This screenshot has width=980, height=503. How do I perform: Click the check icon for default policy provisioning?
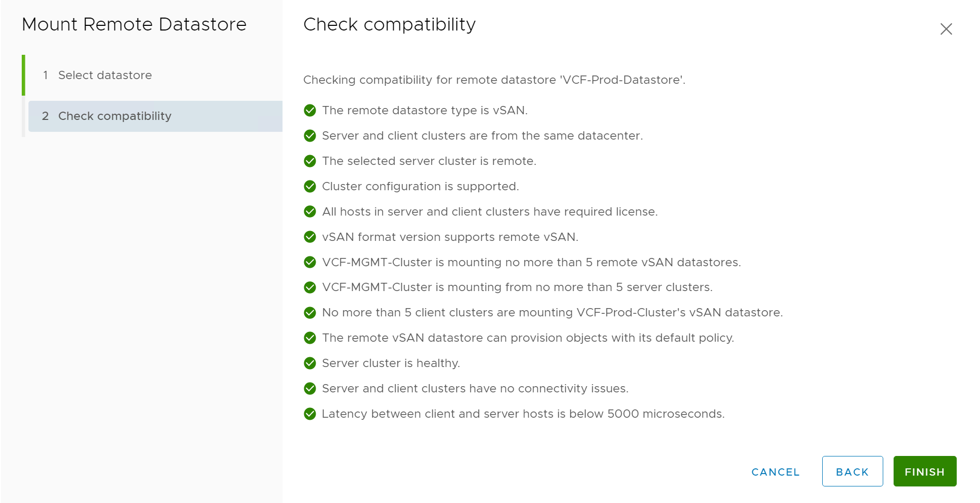(310, 338)
